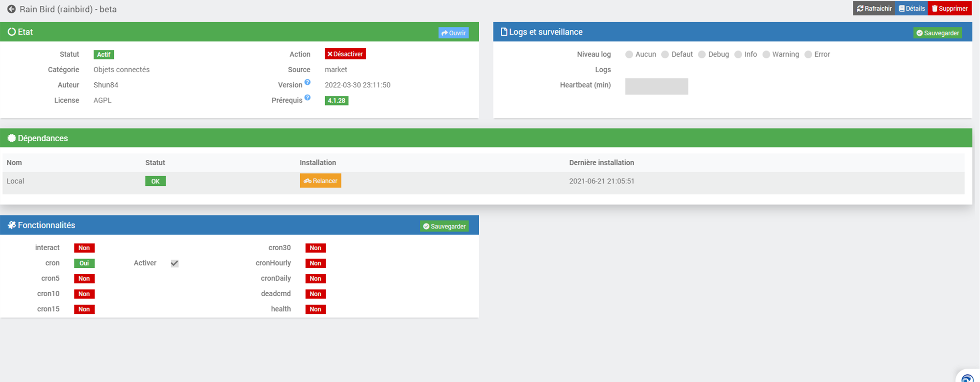The width and height of the screenshot is (980, 382).
Task: Click the AGPL license value
Action: pos(103,100)
